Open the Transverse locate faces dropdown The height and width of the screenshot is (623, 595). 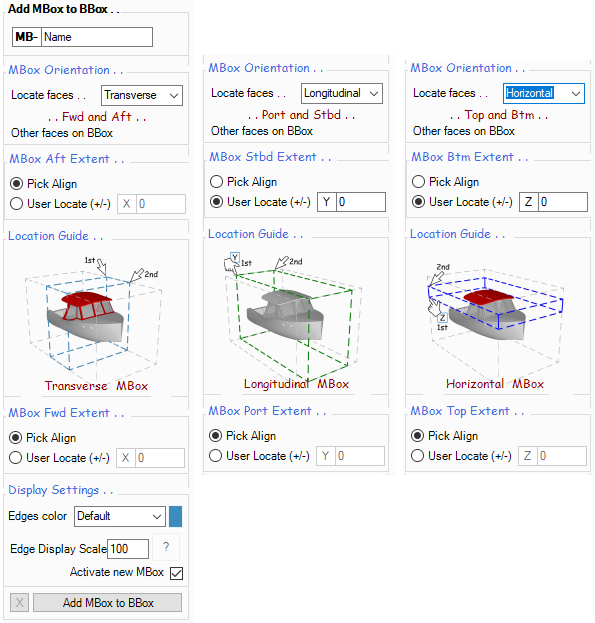(x=142, y=95)
